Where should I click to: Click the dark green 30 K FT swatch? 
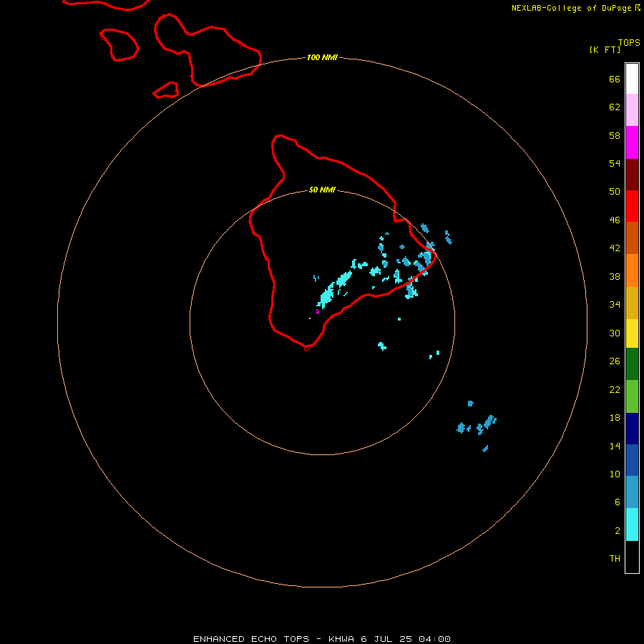[632, 364]
